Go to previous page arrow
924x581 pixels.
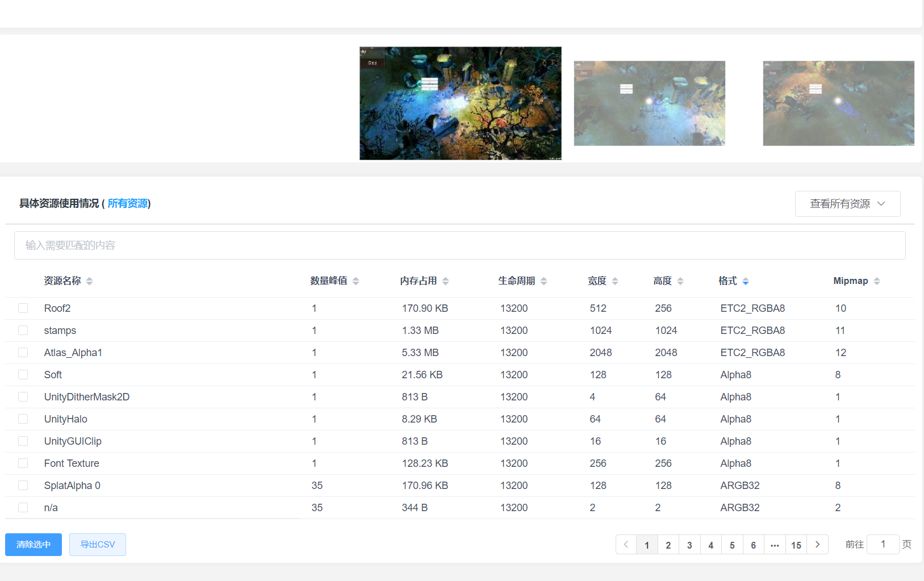(626, 545)
